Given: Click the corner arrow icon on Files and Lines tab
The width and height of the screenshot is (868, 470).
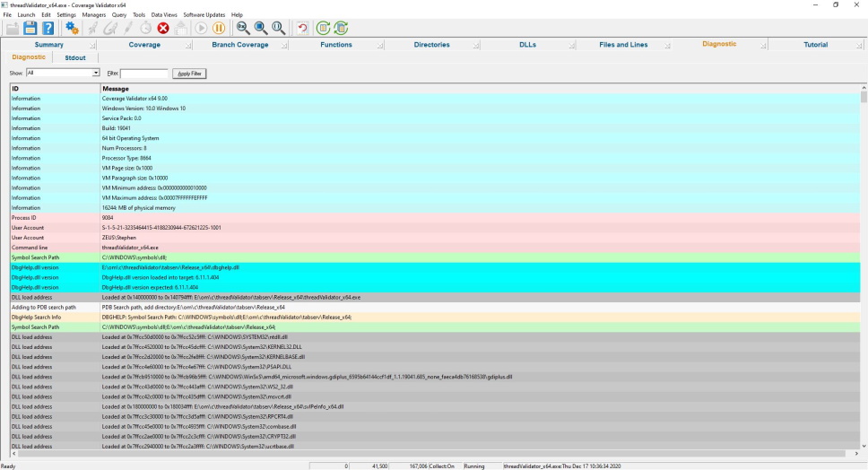Looking at the screenshot, I should 667,46.
